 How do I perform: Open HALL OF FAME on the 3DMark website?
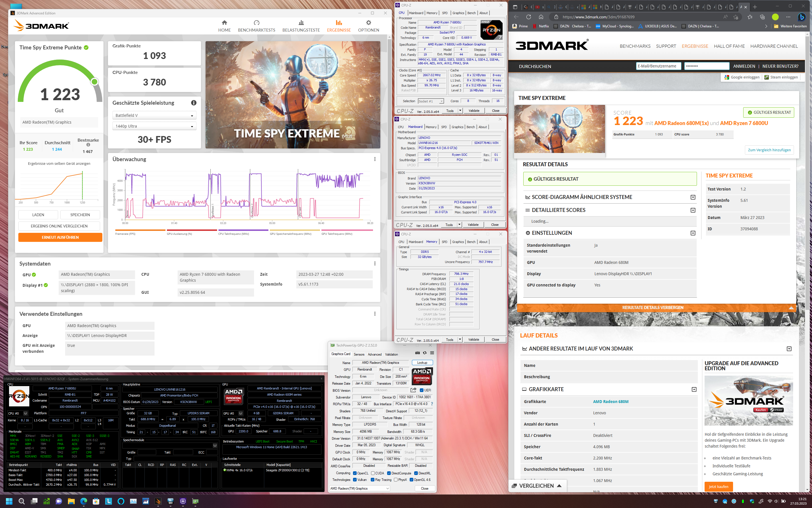(x=729, y=46)
